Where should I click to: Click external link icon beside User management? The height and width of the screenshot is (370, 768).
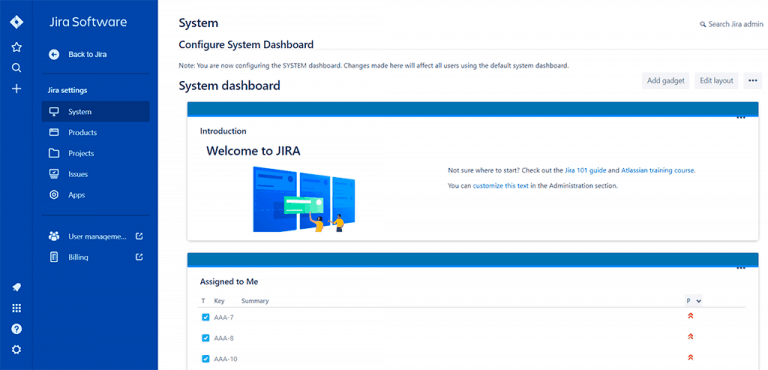tap(139, 236)
